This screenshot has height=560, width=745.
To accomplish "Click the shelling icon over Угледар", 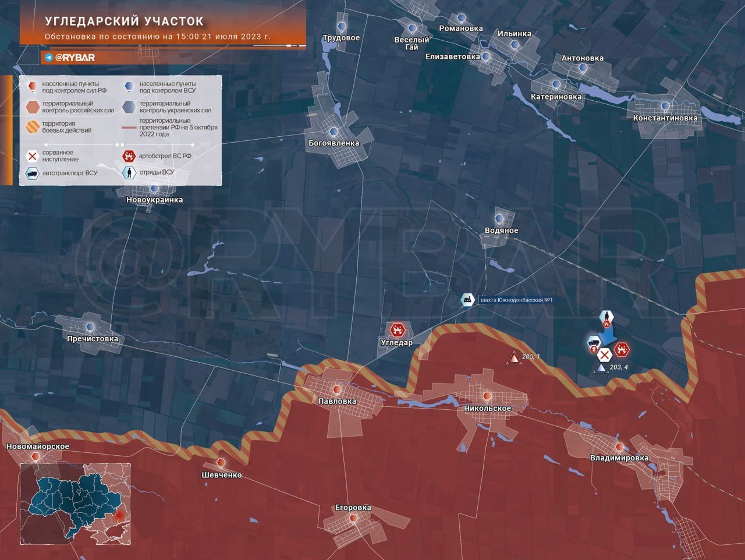I will pyautogui.click(x=398, y=330).
